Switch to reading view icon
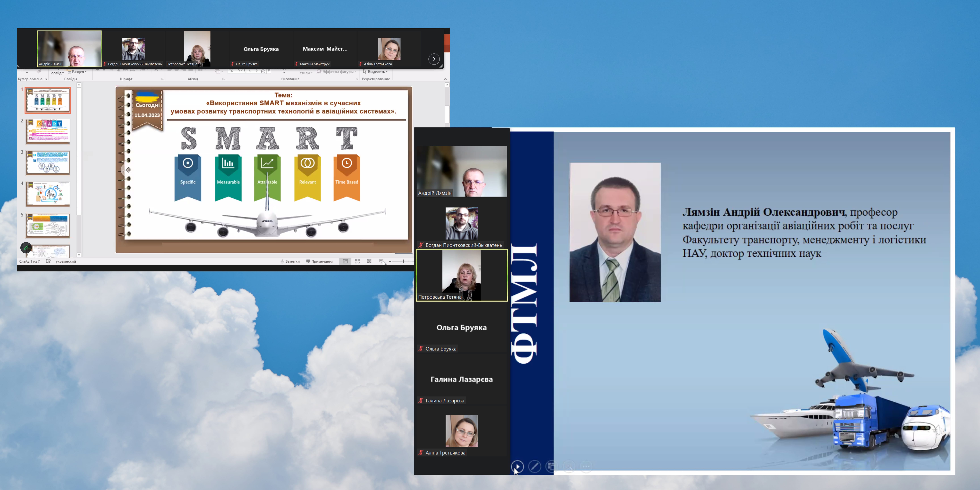Screen dimensions: 980x490 369,261
